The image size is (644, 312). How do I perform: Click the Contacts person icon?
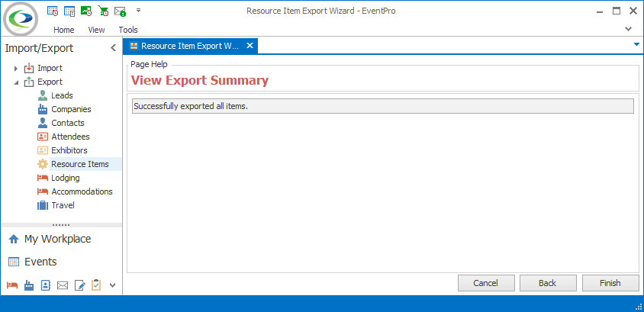point(43,123)
